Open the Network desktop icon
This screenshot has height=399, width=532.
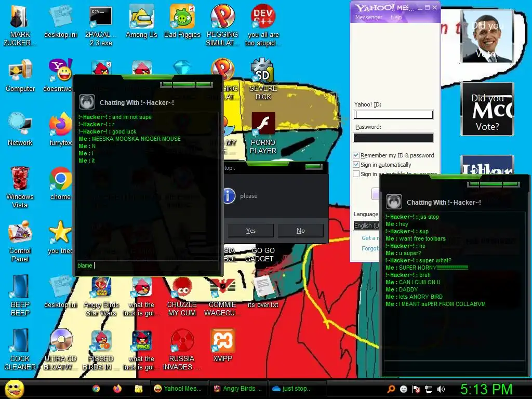20,129
